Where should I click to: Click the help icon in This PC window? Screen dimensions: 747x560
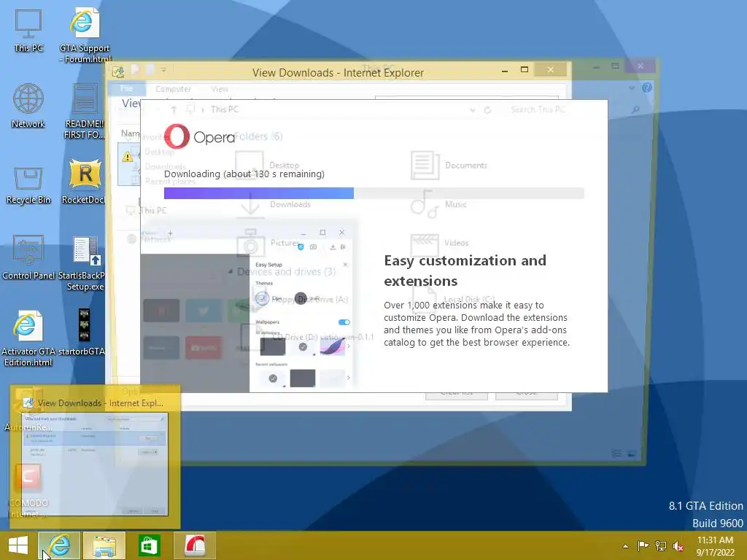click(646, 87)
